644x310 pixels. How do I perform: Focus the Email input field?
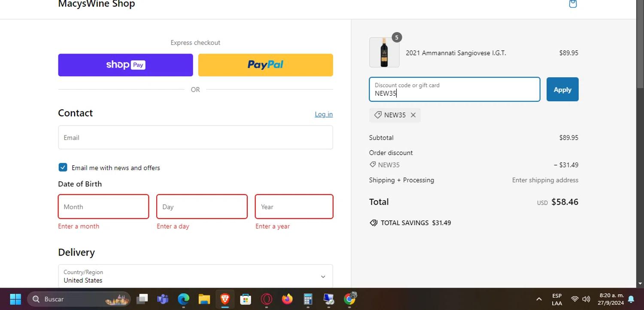(x=195, y=137)
